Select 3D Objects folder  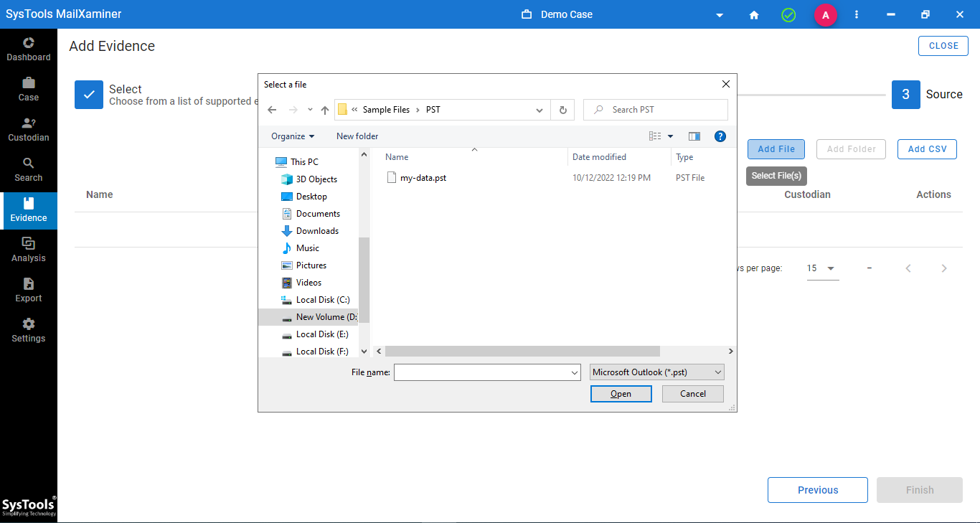click(x=316, y=179)
